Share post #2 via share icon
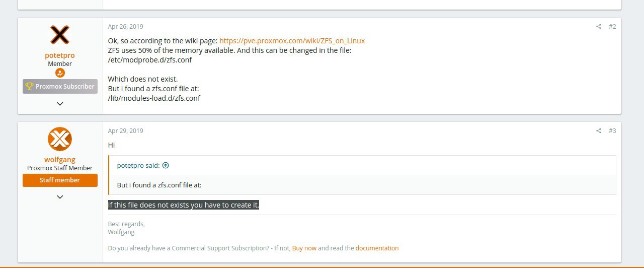The image size is (644, 268). pos(599,27)
